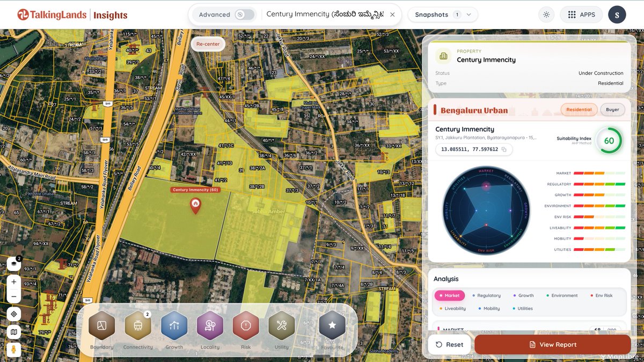Viewport: 644px width, 362px height.
Task: Select the Env Risk analysis tab
Action: [601, 295]
